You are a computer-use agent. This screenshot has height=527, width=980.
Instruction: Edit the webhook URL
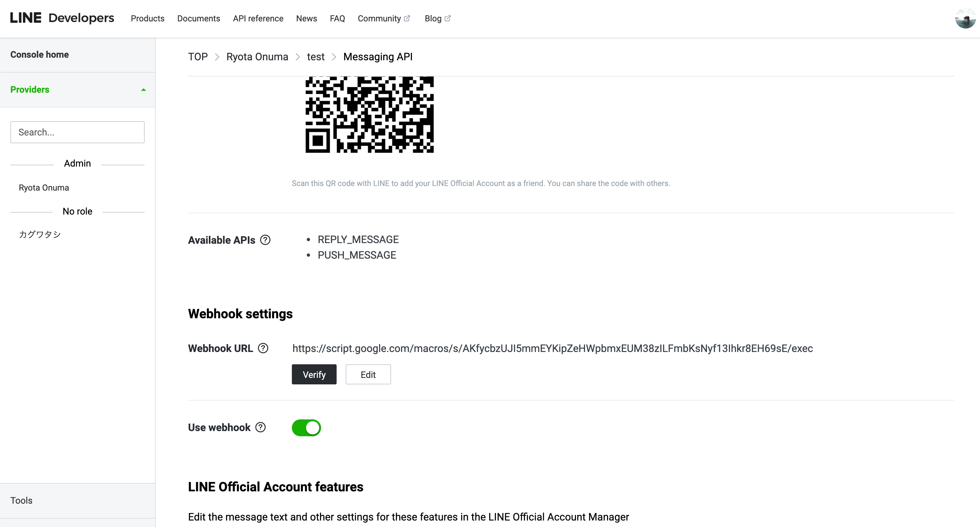tap(368, 374)
